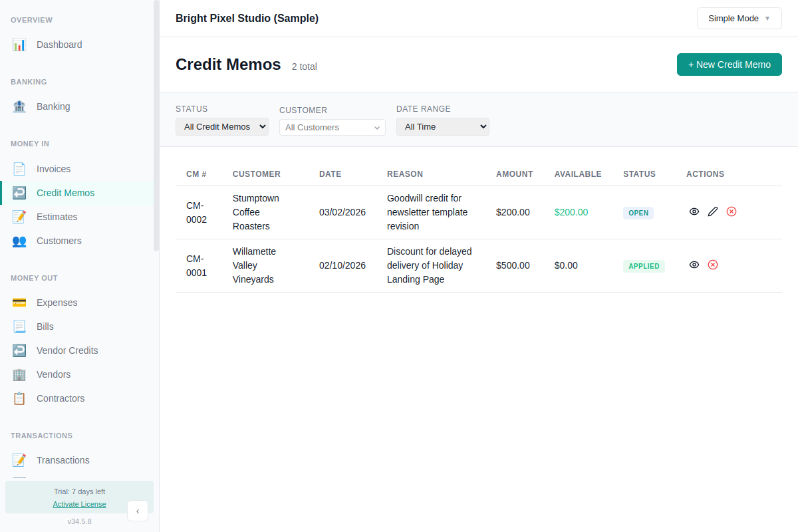This screenshot has width=798, height=532.
Task: Open the Dashboard from the sidebar
Action: [59, 45]
